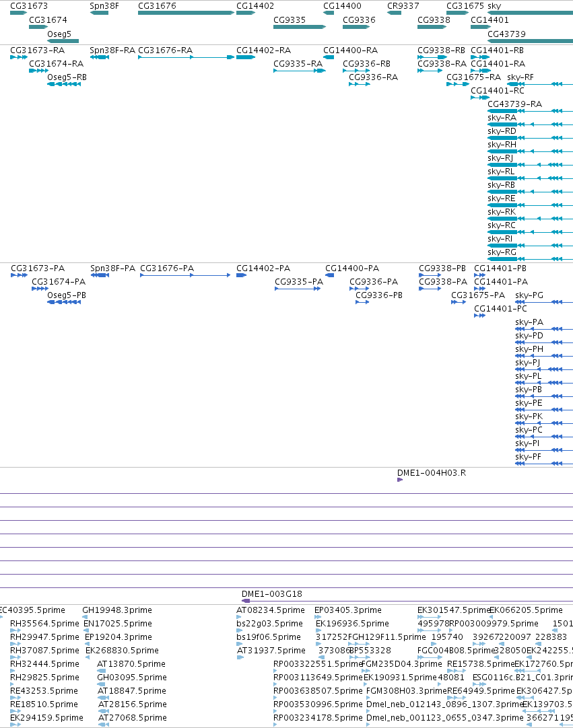573x728 pixels.
Task: Select protein Spn38F-PA
Action: (113, 268)
